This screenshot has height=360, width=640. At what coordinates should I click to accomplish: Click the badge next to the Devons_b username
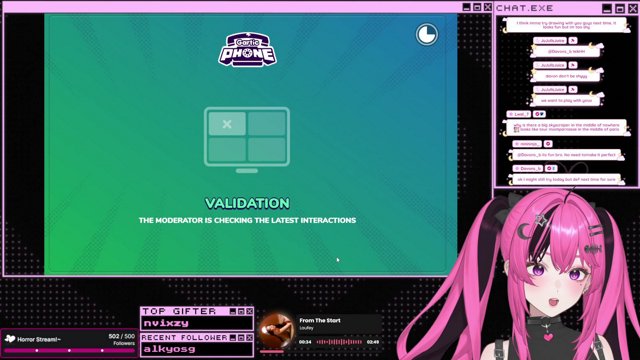[x=551, y=168]
